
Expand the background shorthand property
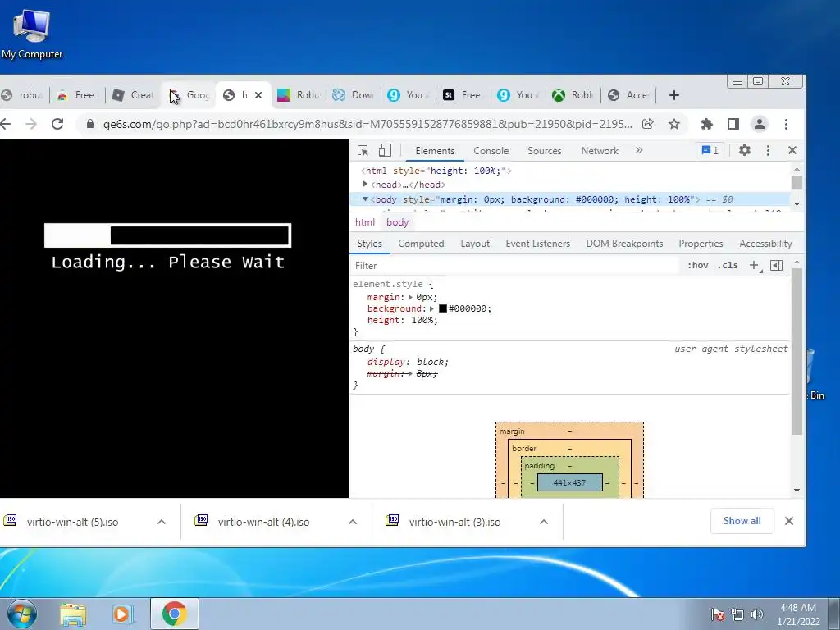(431, 309)
